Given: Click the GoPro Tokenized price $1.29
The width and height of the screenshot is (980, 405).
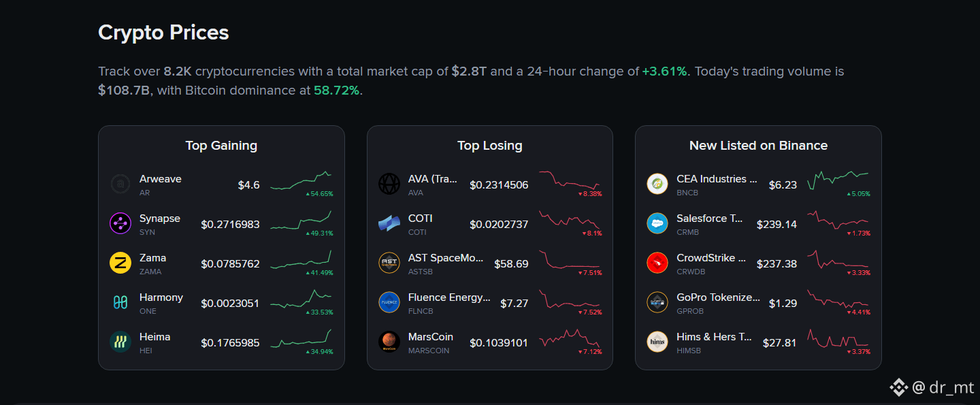Looking at the screenshot, I should click(783, 303).
